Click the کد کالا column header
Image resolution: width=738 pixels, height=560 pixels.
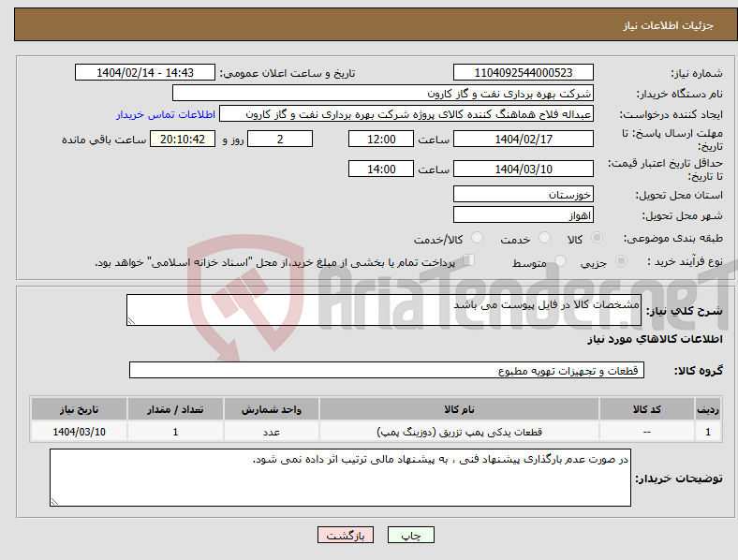click(x=647, y=409)
